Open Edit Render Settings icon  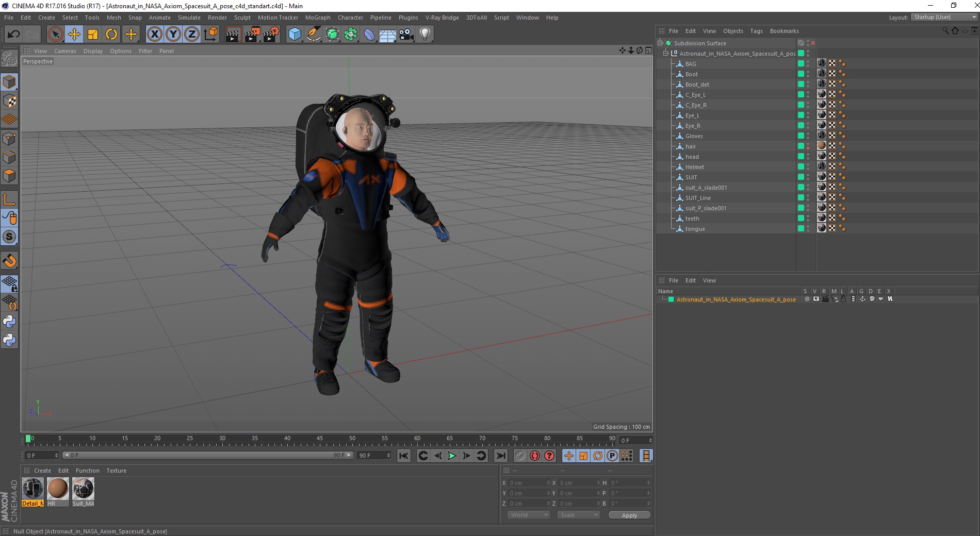pyautogui.click(x=271, y=35)
